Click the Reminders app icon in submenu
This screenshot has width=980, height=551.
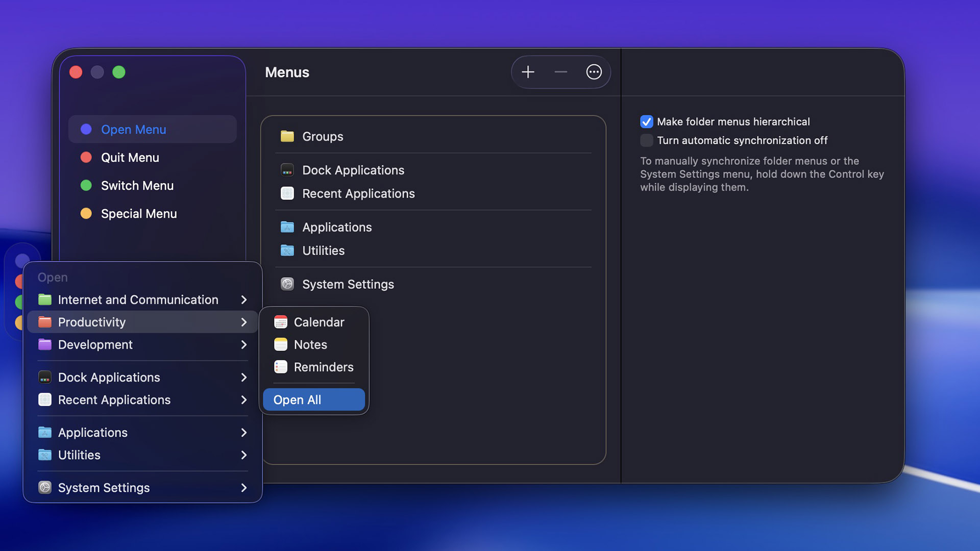(x=281, y=367)
